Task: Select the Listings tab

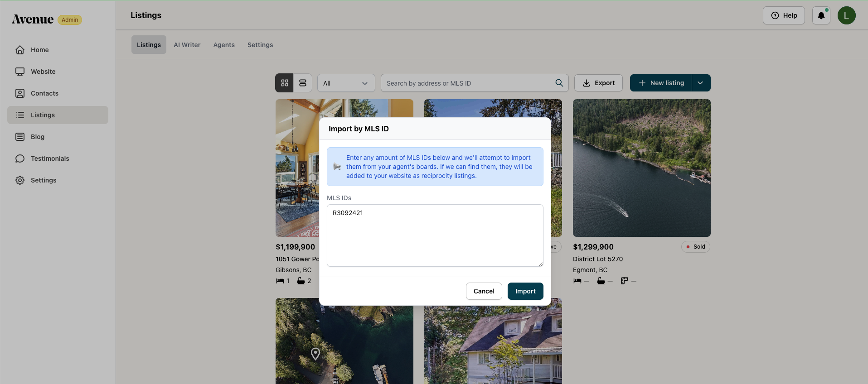Action: pos(149,45)
